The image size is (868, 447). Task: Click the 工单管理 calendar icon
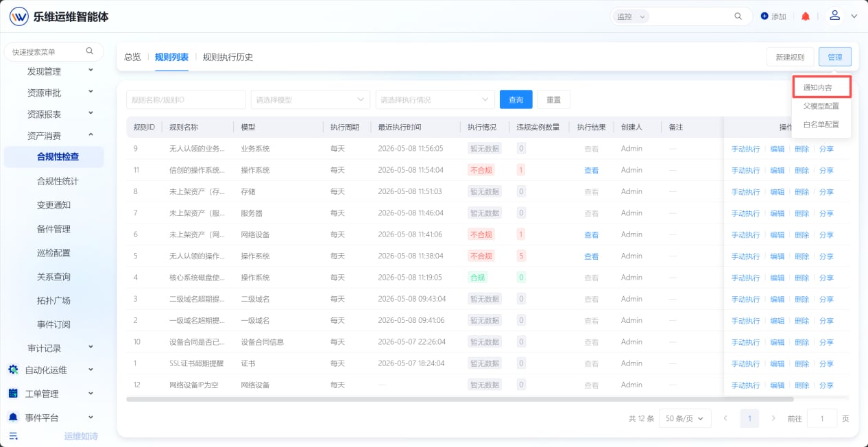(13, 394)
